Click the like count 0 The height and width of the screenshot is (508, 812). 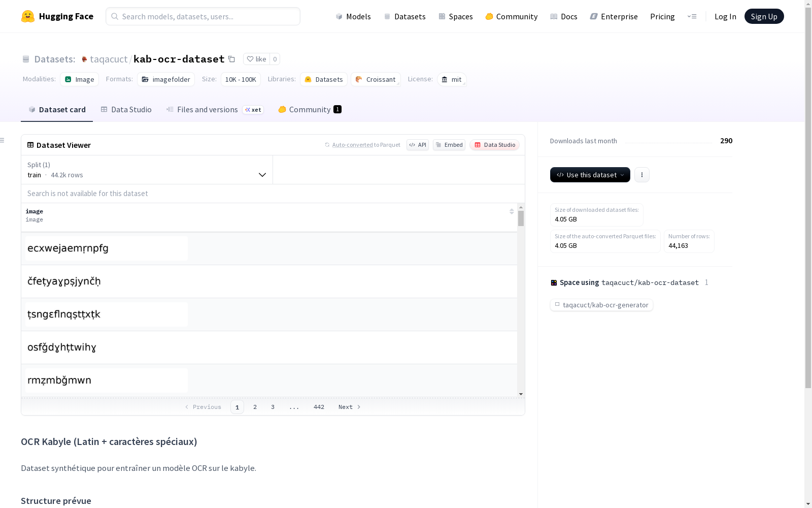click(275, 59)
